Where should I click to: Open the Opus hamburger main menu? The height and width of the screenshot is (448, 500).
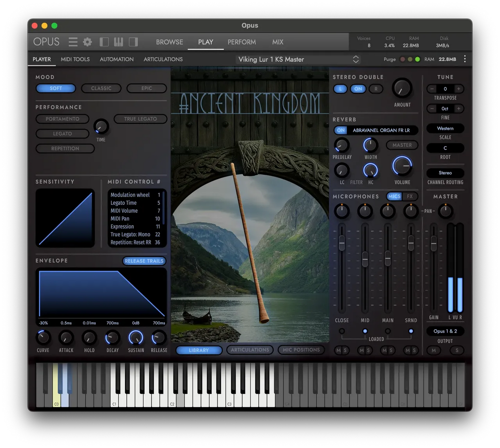[73, 42]
